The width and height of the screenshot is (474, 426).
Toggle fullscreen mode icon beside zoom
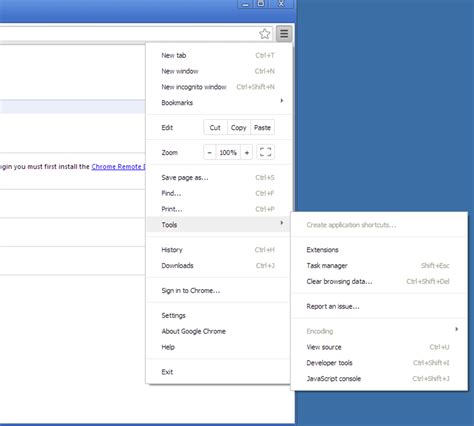coord(265,152)
